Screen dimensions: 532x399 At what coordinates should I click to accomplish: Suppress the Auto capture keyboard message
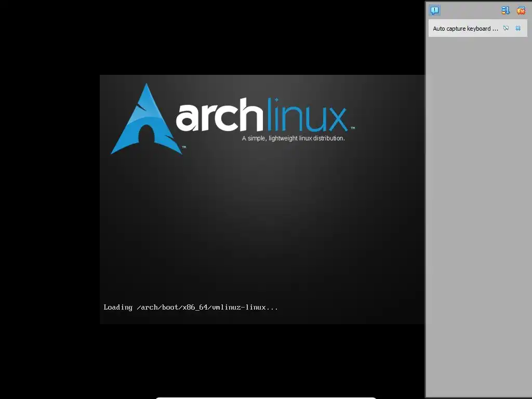coord(506,28)
